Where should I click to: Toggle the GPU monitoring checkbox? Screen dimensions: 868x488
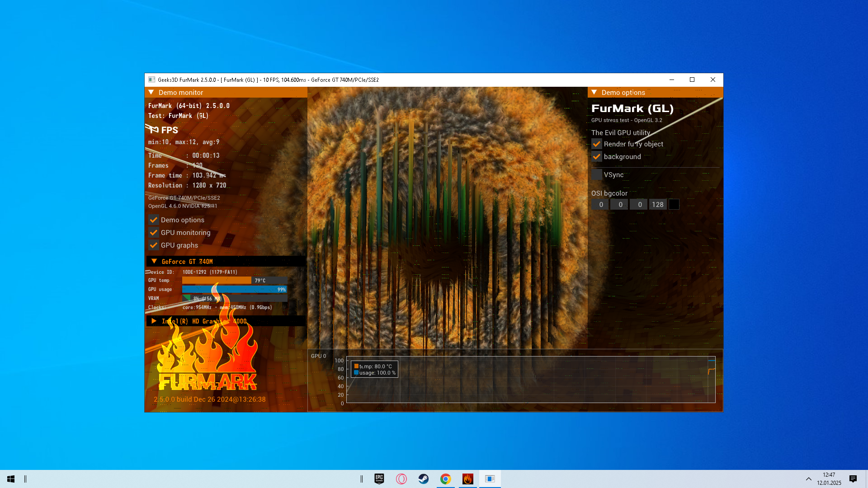coord(154,233)
